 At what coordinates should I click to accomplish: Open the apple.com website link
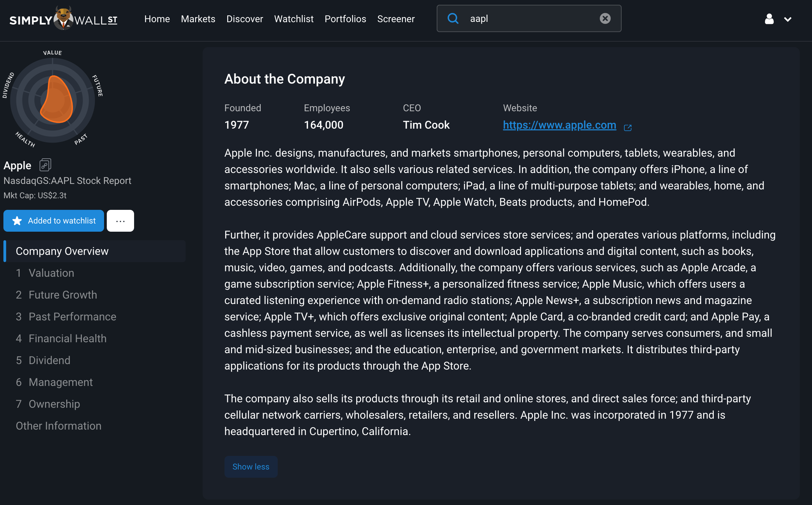coord(560,125)
